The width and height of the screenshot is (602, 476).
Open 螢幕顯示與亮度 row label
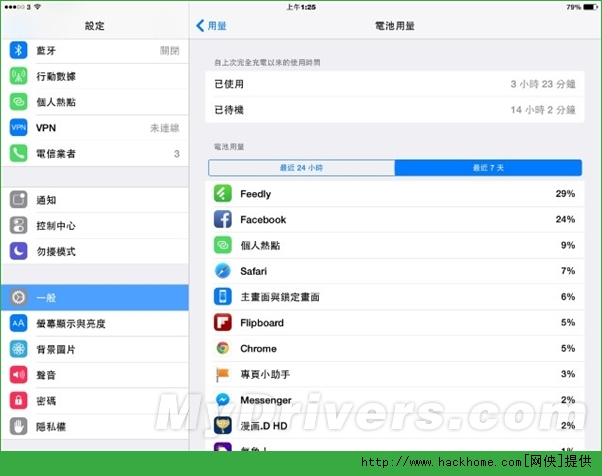(71, 324)
